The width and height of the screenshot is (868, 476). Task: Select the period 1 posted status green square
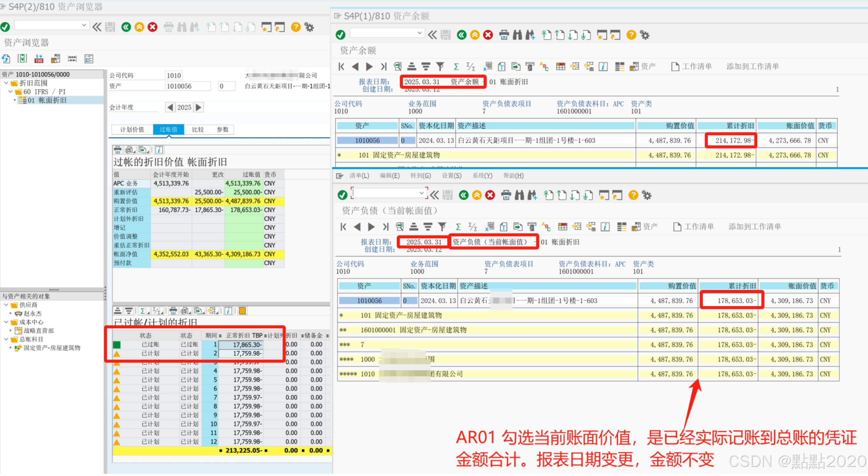tap(117, 344)
